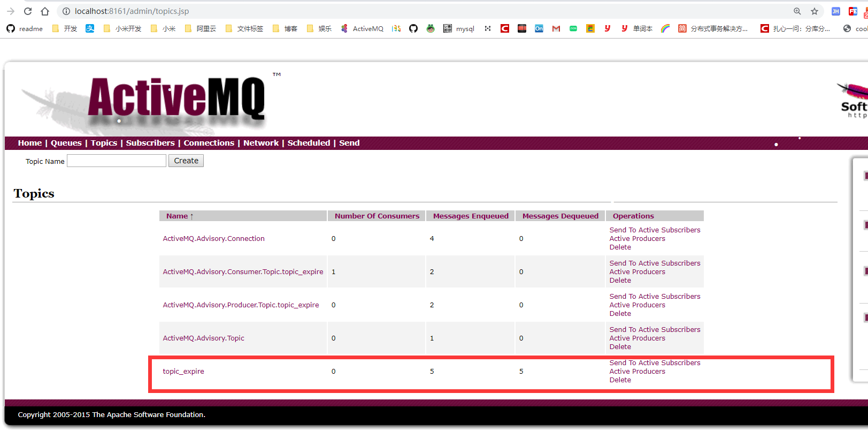
Task: Open the 娱乐 bookmark folder
Action: tap(319, 28)
